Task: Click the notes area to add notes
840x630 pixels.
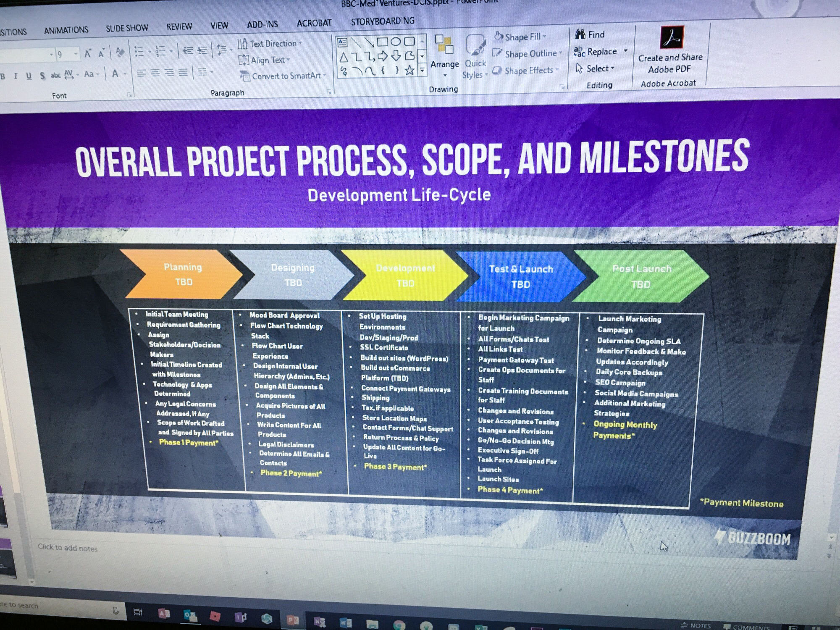Action: [68, 548]
